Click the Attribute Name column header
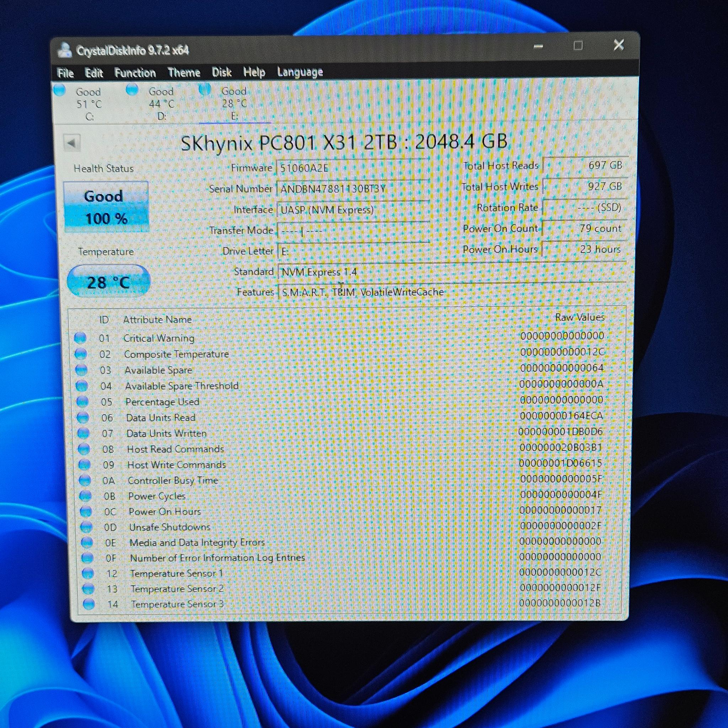The height and width of the screenshot is (728, 728). pos(157,320)
